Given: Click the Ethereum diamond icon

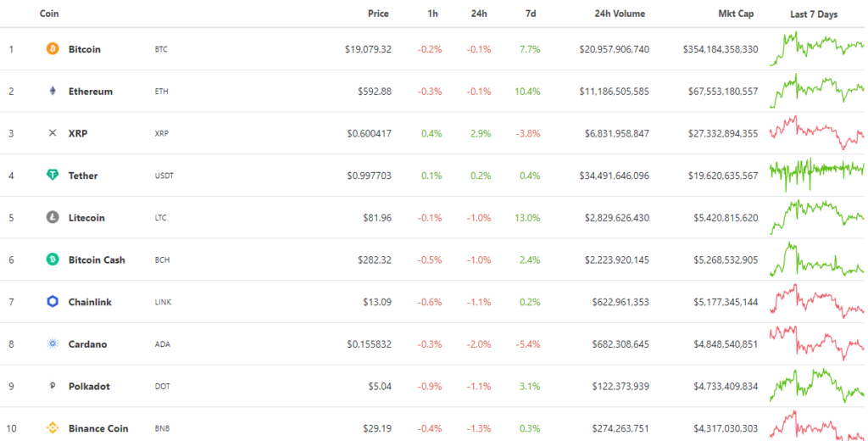Looking at the screenshot, I should [x=53, y=92].
